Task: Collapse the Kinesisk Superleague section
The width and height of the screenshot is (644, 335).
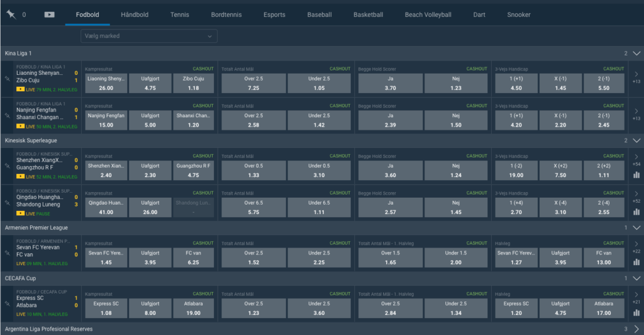Action: [636, 140]
